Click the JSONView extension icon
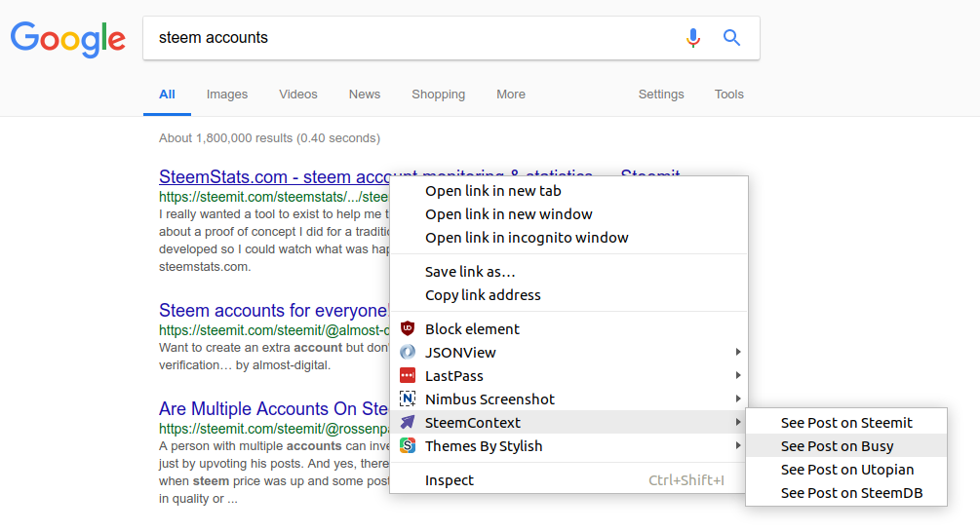This screenshot has width=980, height=532. (408, 353)
